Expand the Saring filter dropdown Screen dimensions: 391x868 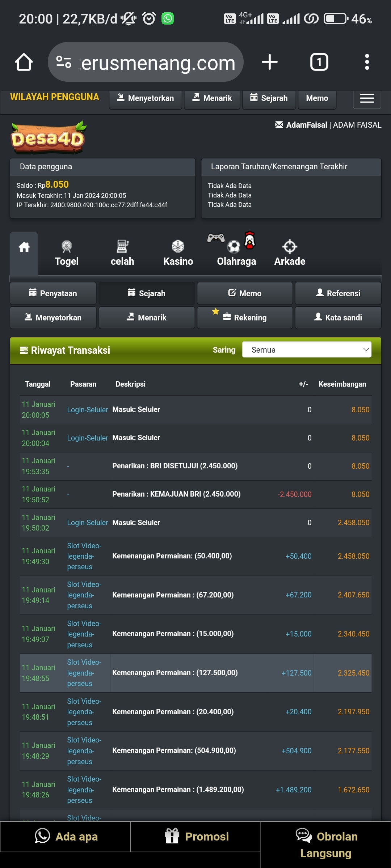(x=307, y=350)
